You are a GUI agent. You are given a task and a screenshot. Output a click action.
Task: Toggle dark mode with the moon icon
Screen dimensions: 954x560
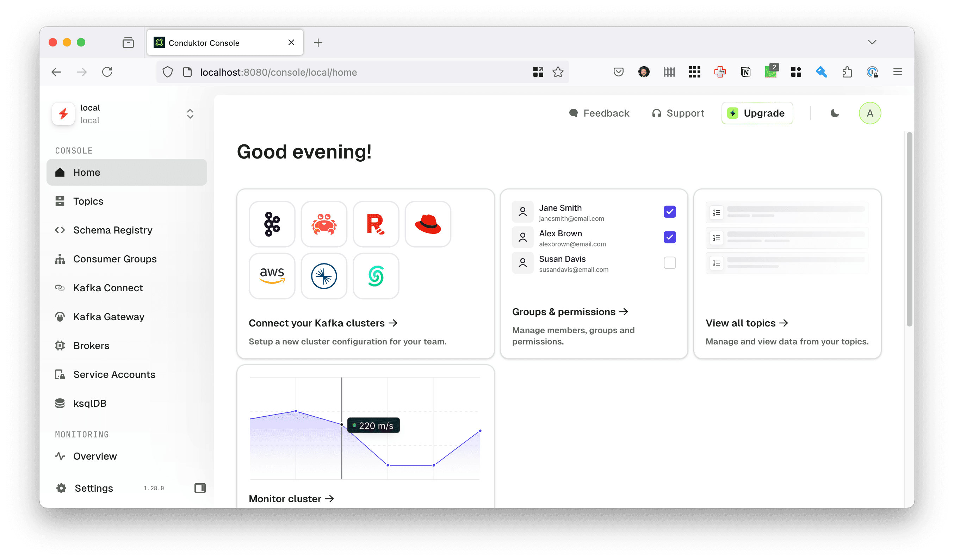[x=834, y=113]
